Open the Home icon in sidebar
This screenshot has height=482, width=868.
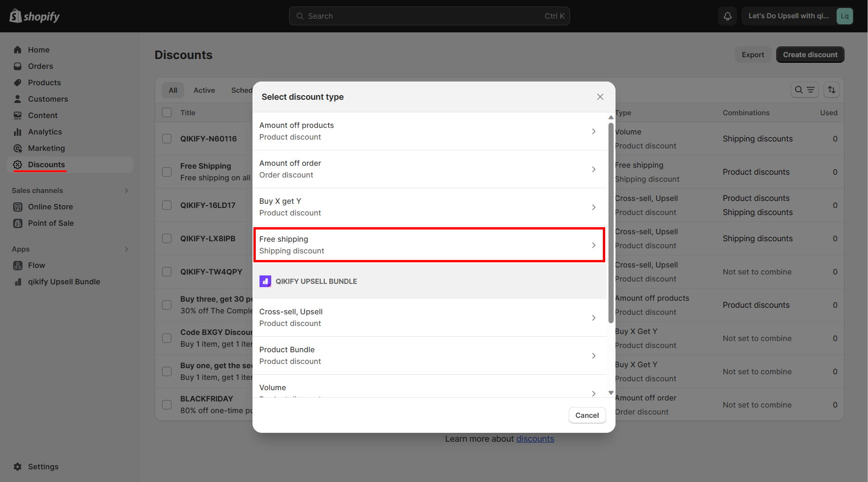click(18, 50)
